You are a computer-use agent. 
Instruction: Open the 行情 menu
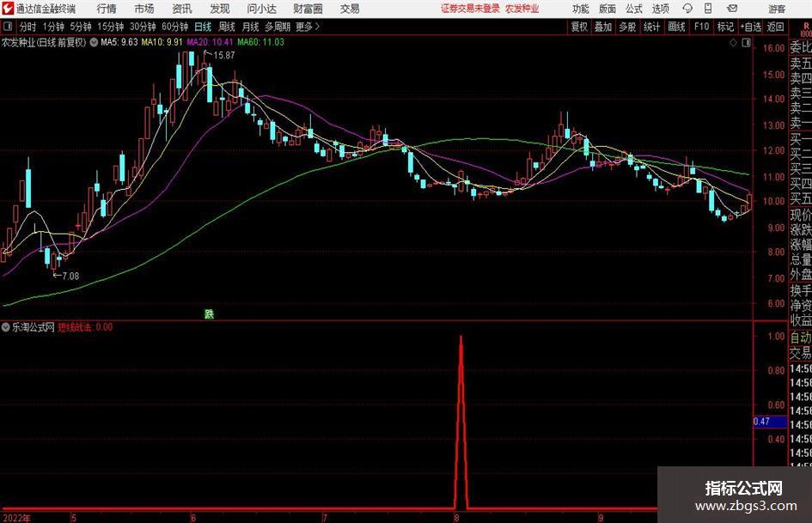(x=107, y=9)
